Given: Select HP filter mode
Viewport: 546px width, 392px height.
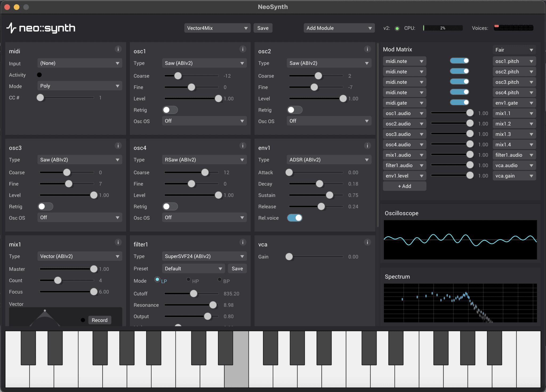Looking at the screenshot, I should click(x=188, y=280).
